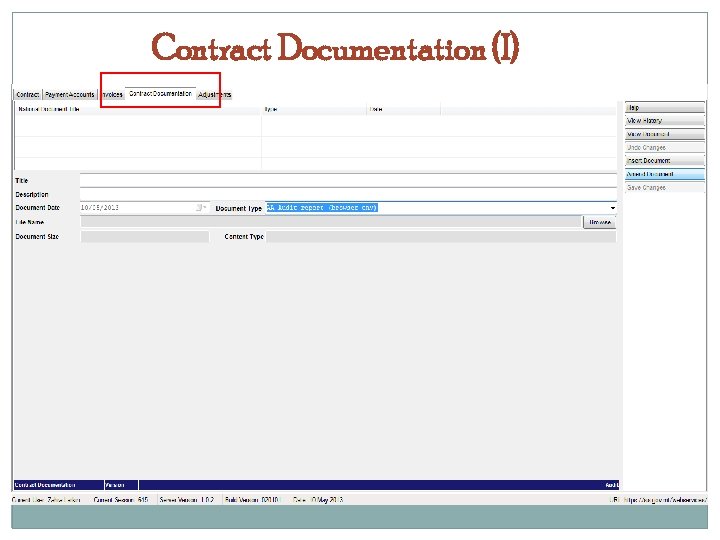Switch to the Payment Accounts tab
Screen dimensions: 720x540
[70, 94]
